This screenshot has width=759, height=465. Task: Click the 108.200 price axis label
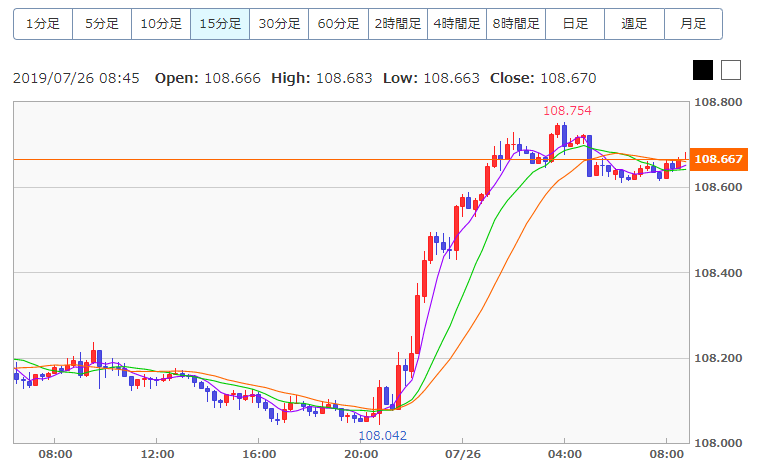pyautogui.click(x=718, y=358)
